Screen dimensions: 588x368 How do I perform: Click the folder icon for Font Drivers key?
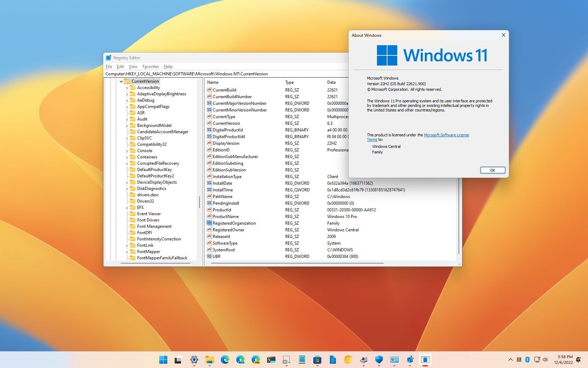pos(132,220)
